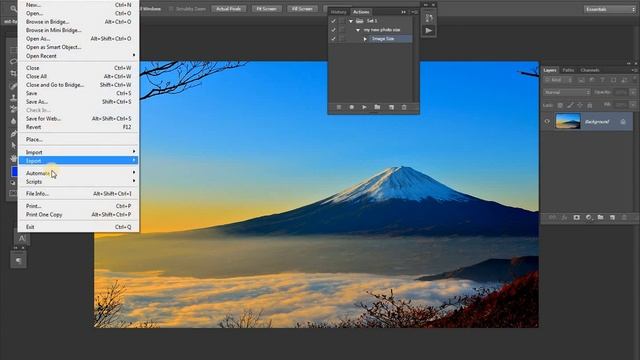This screenshot has width=640, height=360.
Task: Create new fill or adjustment layer
Action: tap(589, 218)
